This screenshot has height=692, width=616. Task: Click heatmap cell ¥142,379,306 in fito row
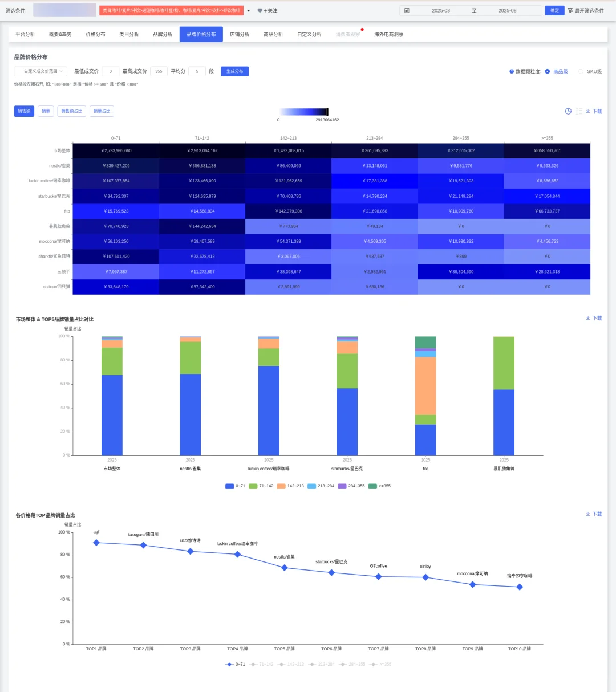(x=289, y=211)
